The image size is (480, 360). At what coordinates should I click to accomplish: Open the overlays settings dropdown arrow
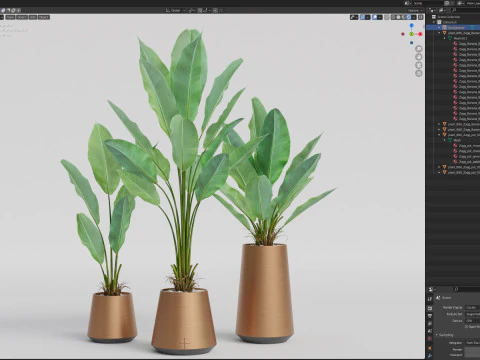pos(380,17)
